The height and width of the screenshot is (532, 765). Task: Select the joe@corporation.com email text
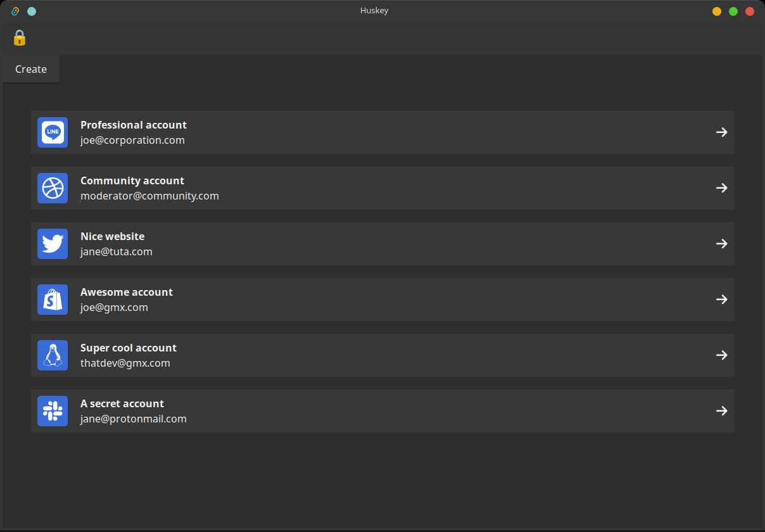pyautogui.click(x=132, y=141)
